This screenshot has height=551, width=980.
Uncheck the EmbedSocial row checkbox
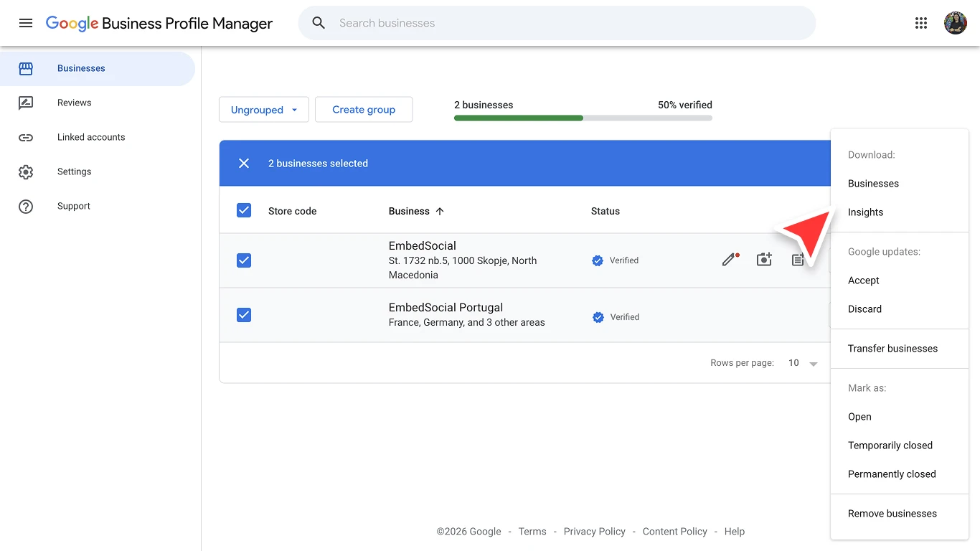coord(244,260)
